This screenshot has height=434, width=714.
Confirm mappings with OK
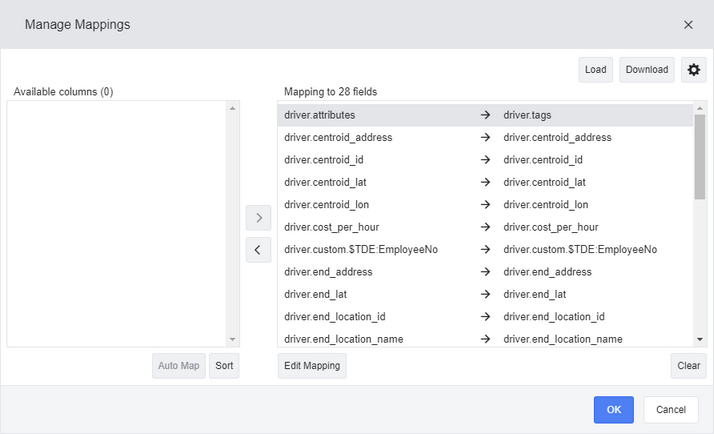(x=613, y=409)
